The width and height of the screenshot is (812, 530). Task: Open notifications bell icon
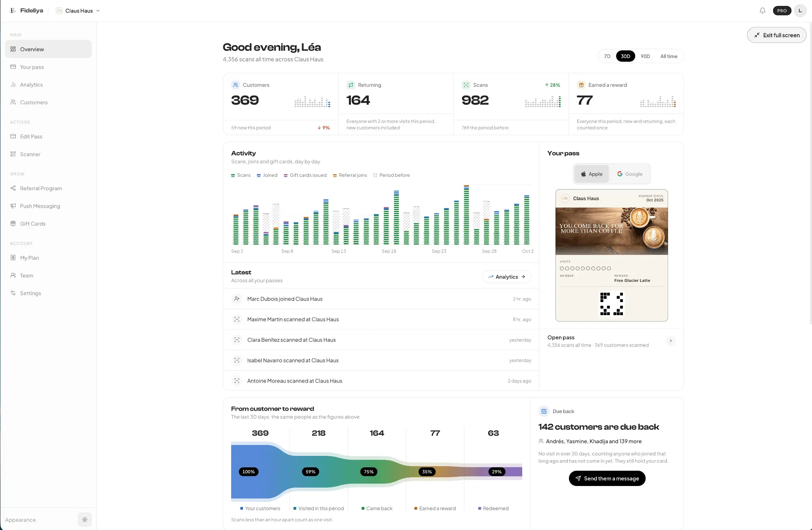[x=762, y=11]
